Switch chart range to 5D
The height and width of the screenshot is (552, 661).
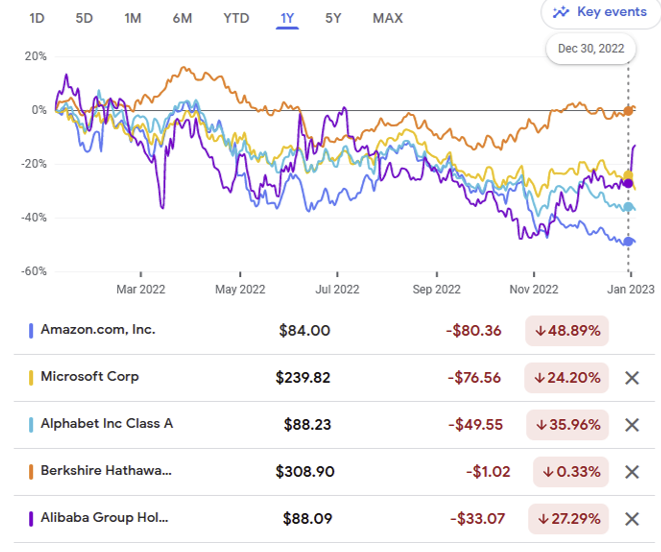coord(84,18)
